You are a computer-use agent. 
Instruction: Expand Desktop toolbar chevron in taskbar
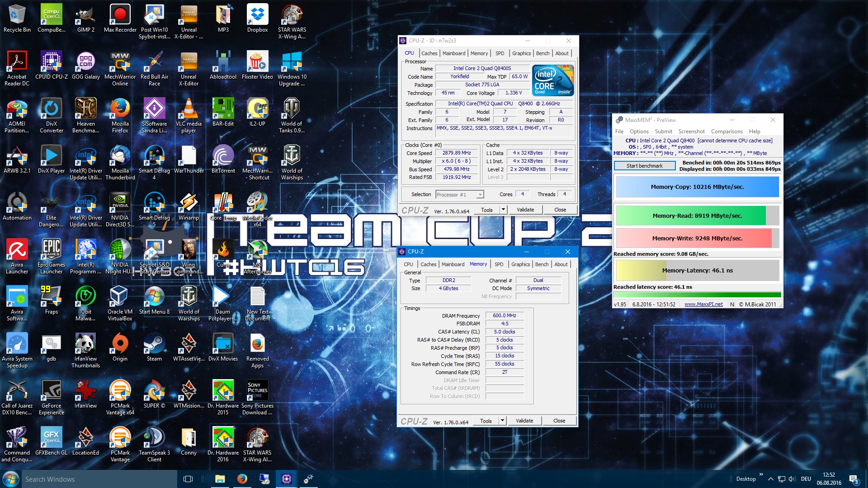pyautogui.click(x=761, y=475)
